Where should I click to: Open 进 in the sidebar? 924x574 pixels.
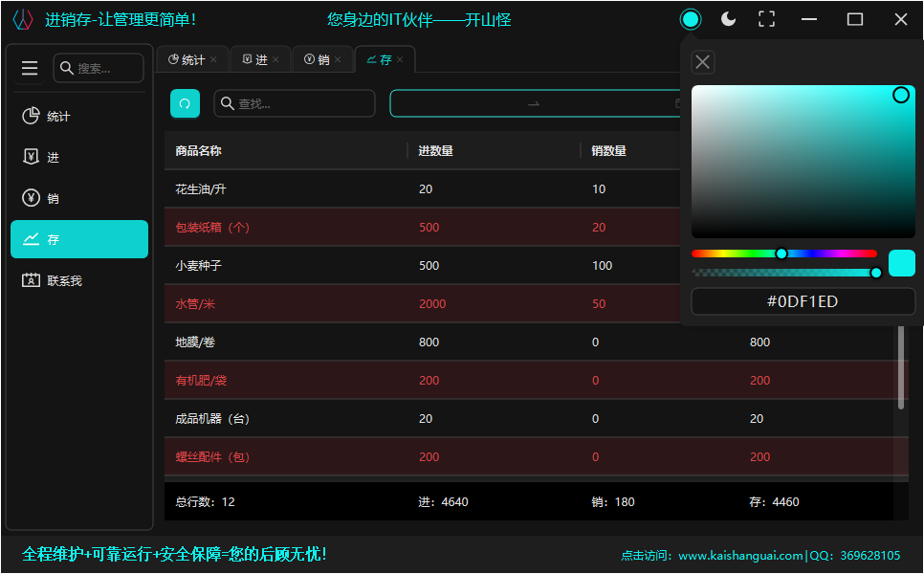[x=79, y=157]
